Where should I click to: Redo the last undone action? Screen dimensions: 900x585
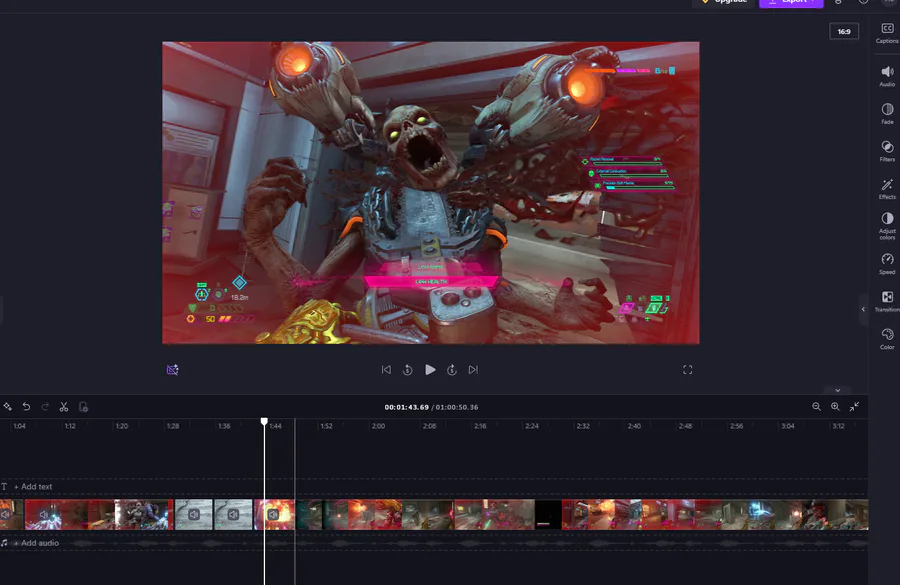[45, 406]
